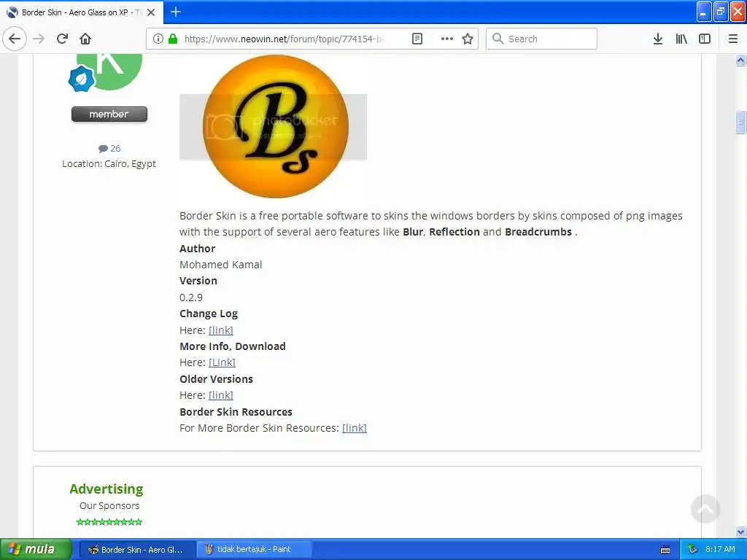Toggle reader view for this page
This screenshot has width=747, height=560.
coord(417,39)
